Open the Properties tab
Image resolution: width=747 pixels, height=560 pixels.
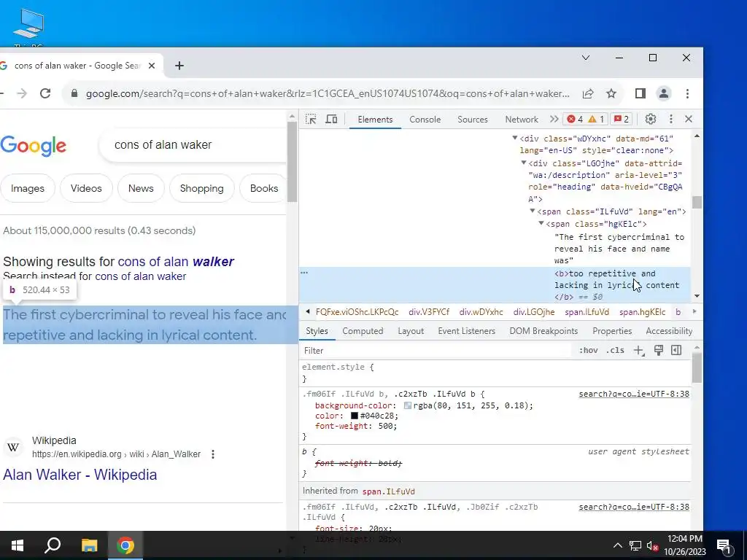(612, 331)
